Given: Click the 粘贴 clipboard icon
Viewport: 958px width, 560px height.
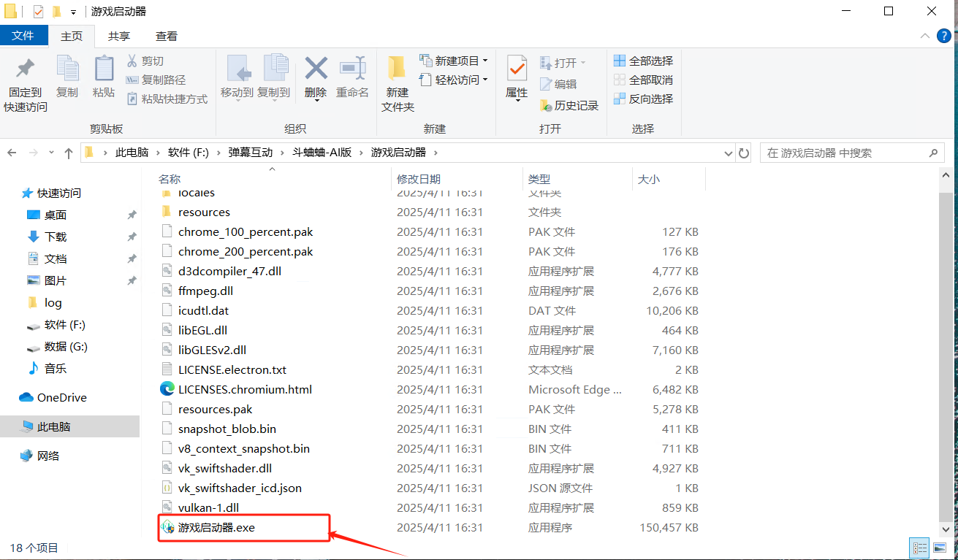Looking at the screenshot, I should coord(104,70).
